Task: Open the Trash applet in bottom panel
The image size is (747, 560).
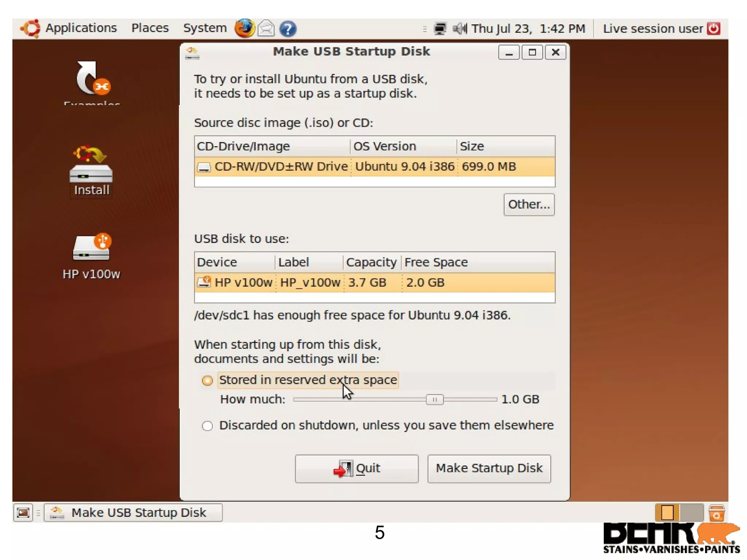Action: tap(716, 513)
